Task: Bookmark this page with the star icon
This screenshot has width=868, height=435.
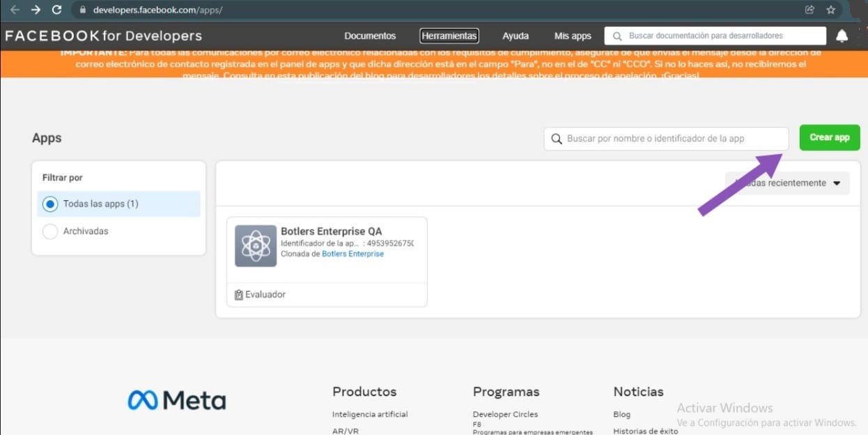Action: 830,10
